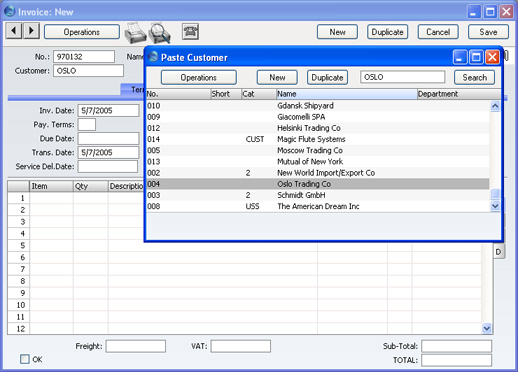Maximize the Paste Customer window
The height and width of the screenshot is (372, 518).
(476, 57)
